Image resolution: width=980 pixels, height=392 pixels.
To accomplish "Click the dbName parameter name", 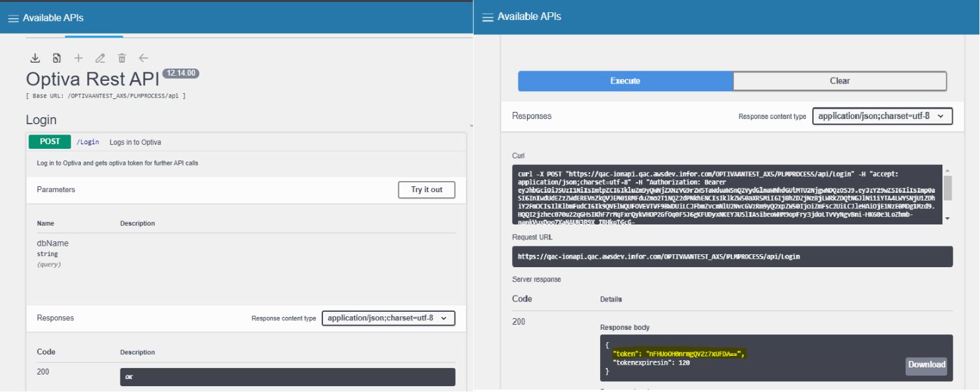I will click(52, 243).
